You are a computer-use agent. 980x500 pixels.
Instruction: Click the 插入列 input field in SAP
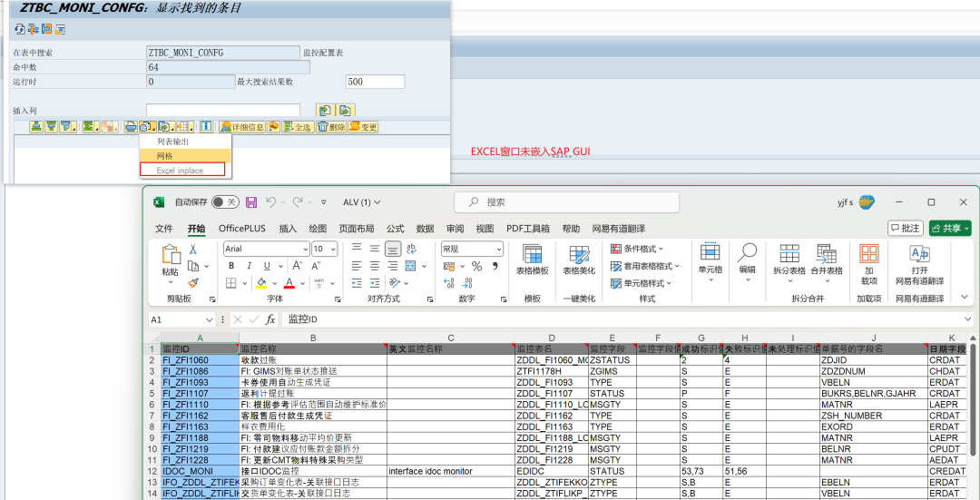(223, 111)
